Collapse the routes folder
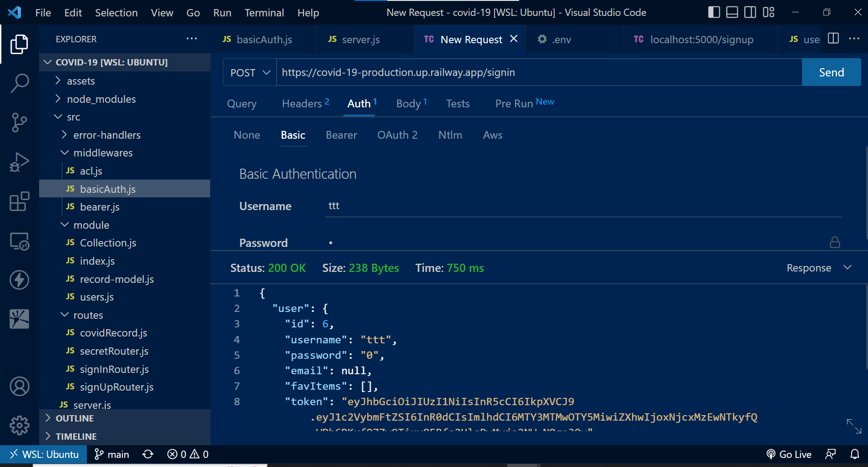Screen dimensions: 868x467 coord(125,315)
